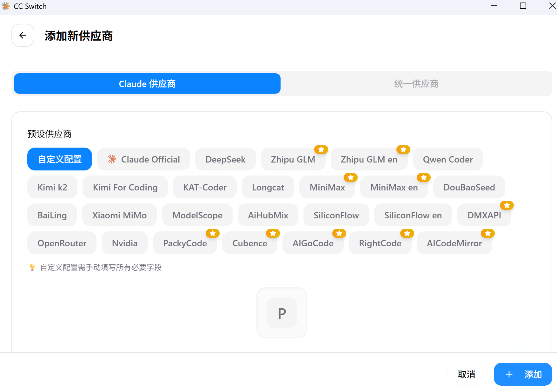Image resolution: width=557 pixels, height=392 pixels.
Task: Click the CC Switch app logo
Action: (x=6, y=6)
